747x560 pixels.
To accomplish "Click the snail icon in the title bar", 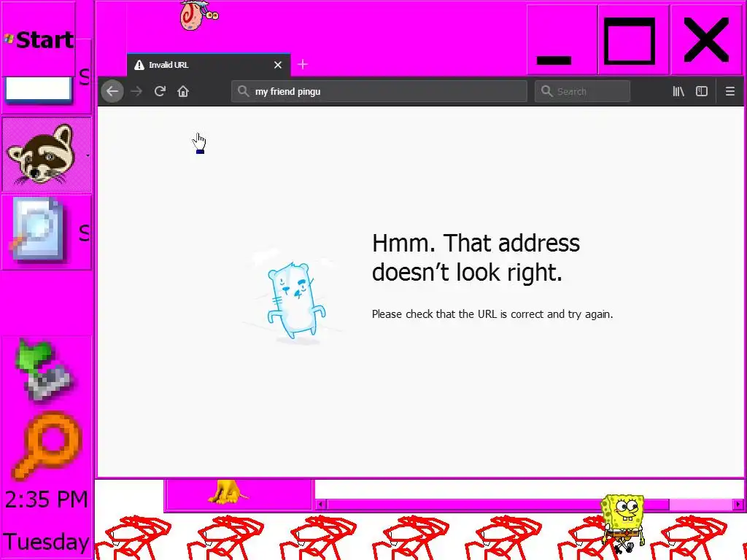I will click(x=198, y=15).
